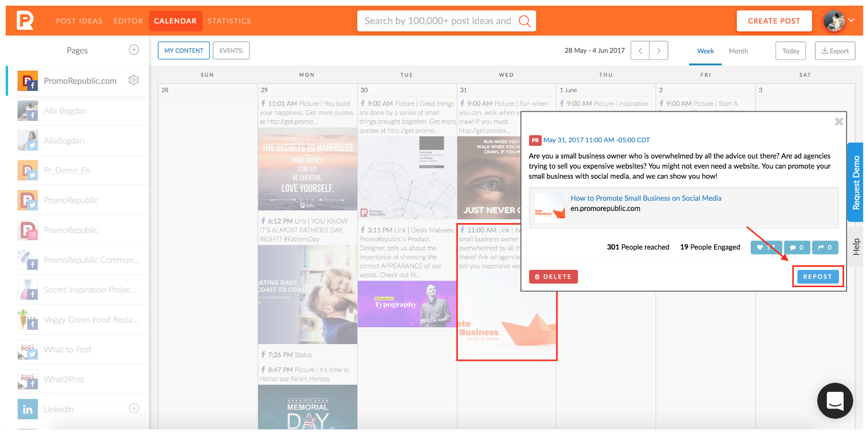The height and width of the screenshot is (433, 868).
Task: Open the EDITOR tab
Action: (128, 21)
